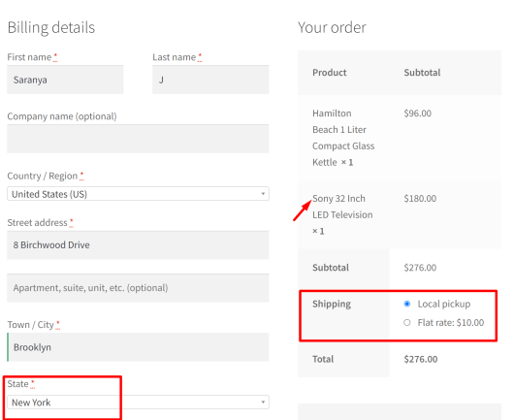
Task: Open the Country / Region dropdown
Action: [x=138, y=194]
